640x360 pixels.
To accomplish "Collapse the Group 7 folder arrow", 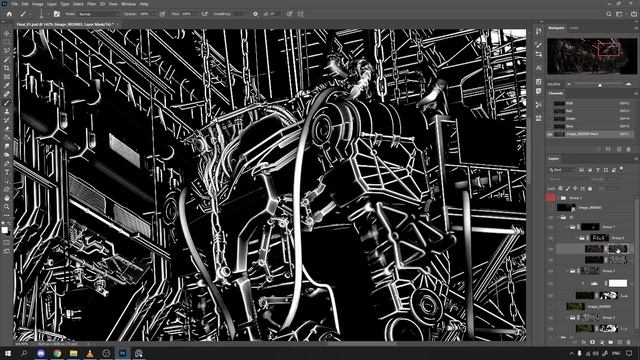I will (x=568, y=227).
